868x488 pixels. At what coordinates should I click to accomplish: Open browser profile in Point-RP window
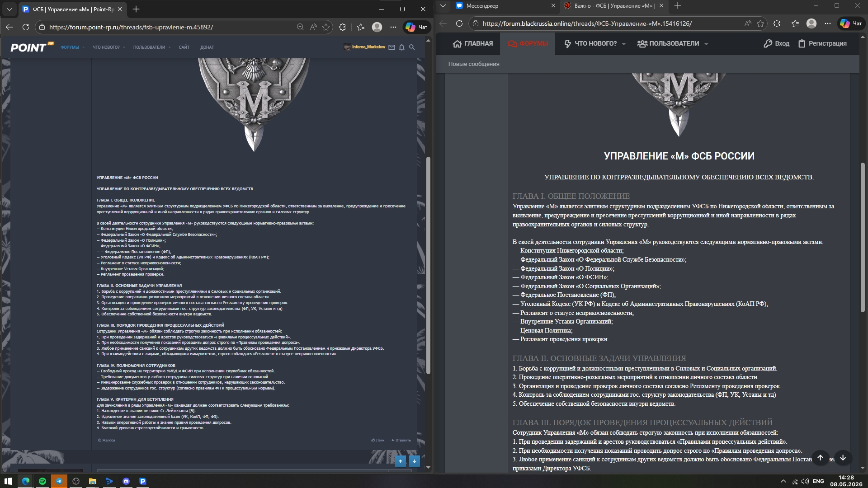click(x=377, y=27)
